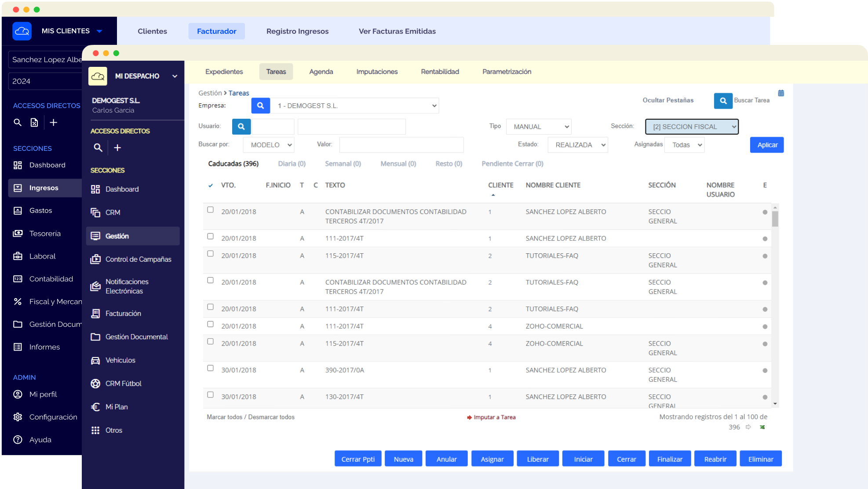Click the next page arrow beside 396

tap(748, 427)
